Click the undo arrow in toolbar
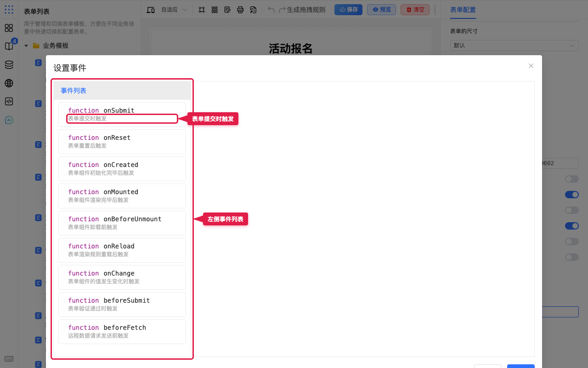The height and width of the screenshot is (368, 588). tap(271, 10)
